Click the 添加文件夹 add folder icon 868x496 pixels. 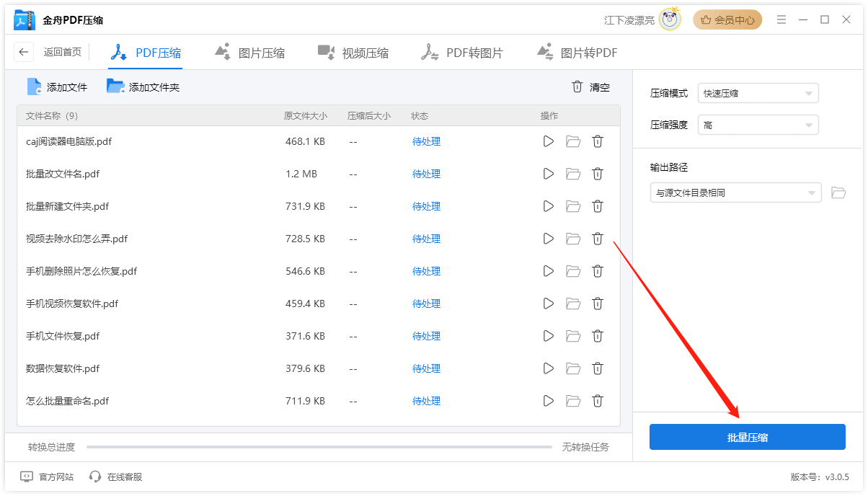tap(115, 87)
